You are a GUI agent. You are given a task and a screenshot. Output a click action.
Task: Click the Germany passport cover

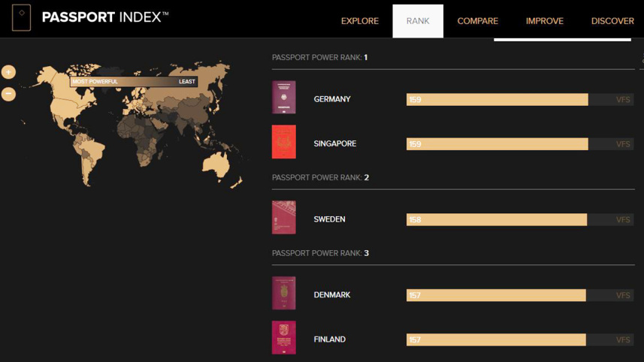(283, 98)
